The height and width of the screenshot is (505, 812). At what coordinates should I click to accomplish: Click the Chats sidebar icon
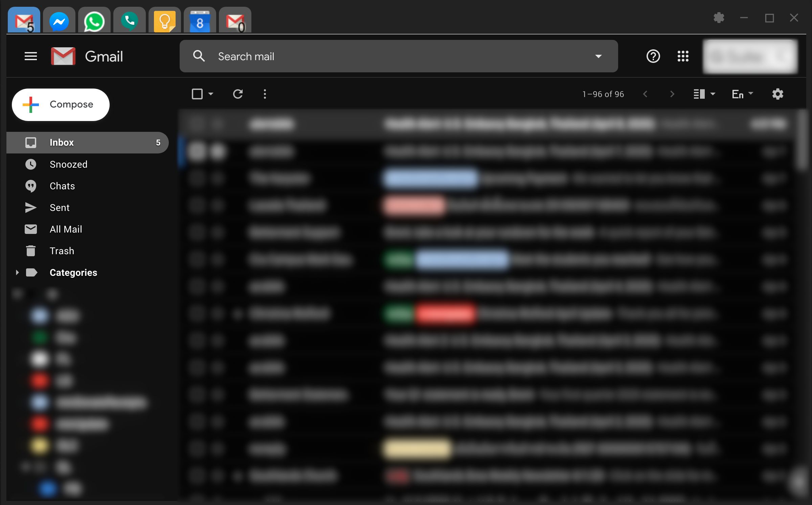tap(31, 186)
